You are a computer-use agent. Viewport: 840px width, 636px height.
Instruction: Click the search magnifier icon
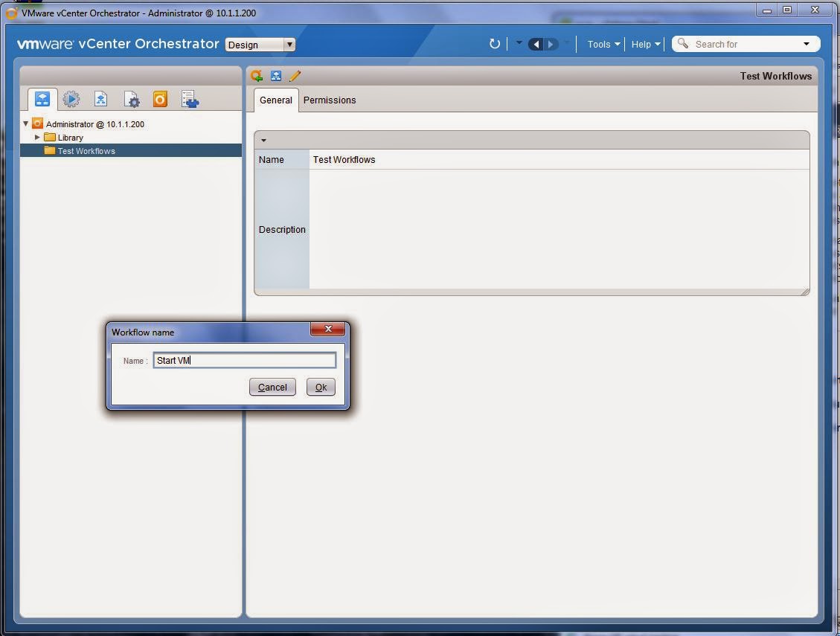click(x=683, y=43)
